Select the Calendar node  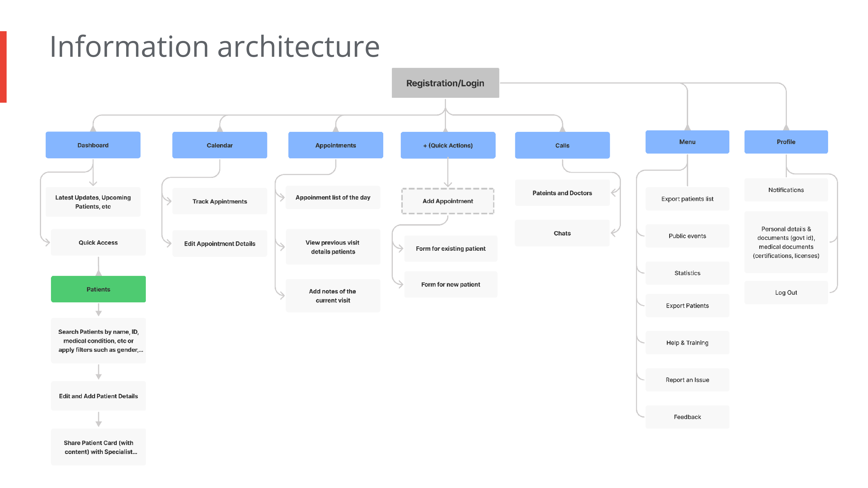[220, 145]
